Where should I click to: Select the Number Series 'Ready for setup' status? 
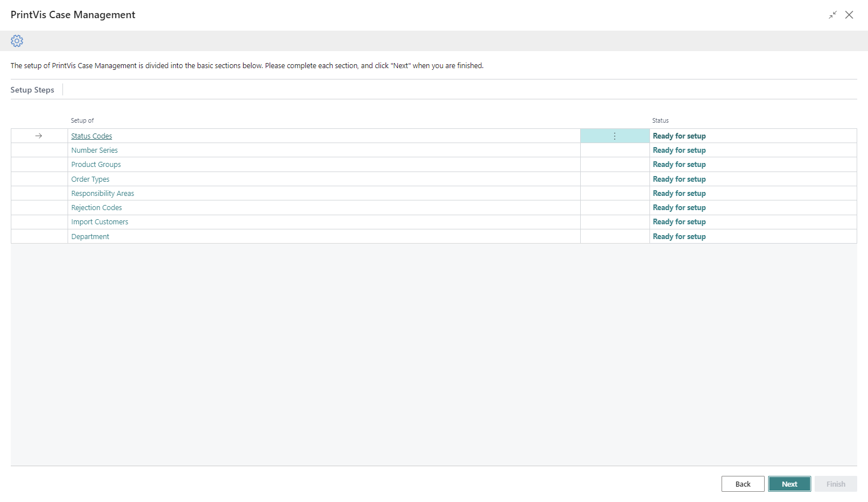click(x=679, y=150)
